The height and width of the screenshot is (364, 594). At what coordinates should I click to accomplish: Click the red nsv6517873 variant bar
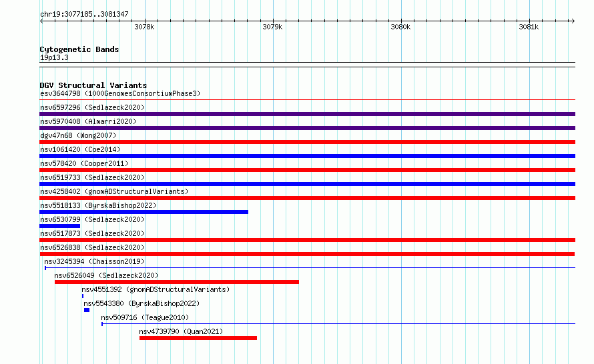point(307,240)
